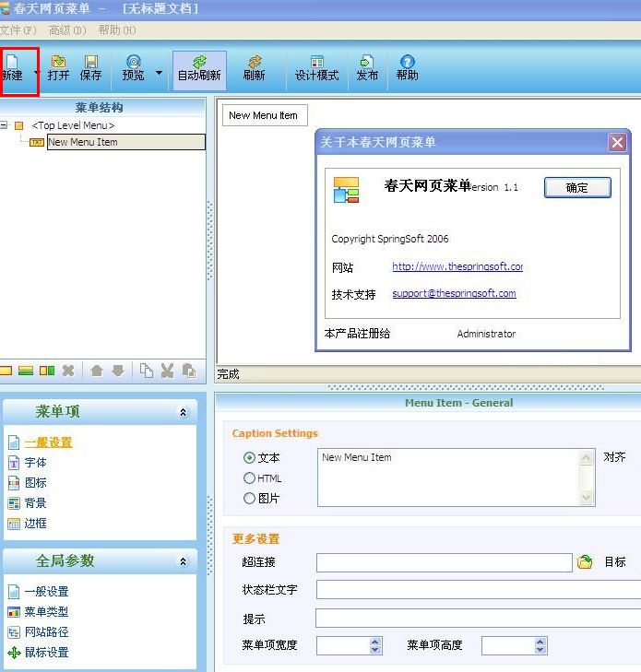
Task: Increase the 菜单项宽度 width stepper
Action: pos(375,642)
